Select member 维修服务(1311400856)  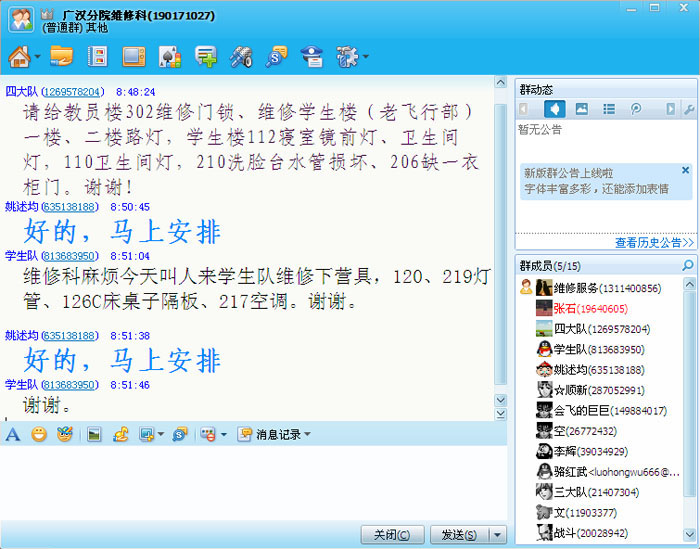pos(600,288)
